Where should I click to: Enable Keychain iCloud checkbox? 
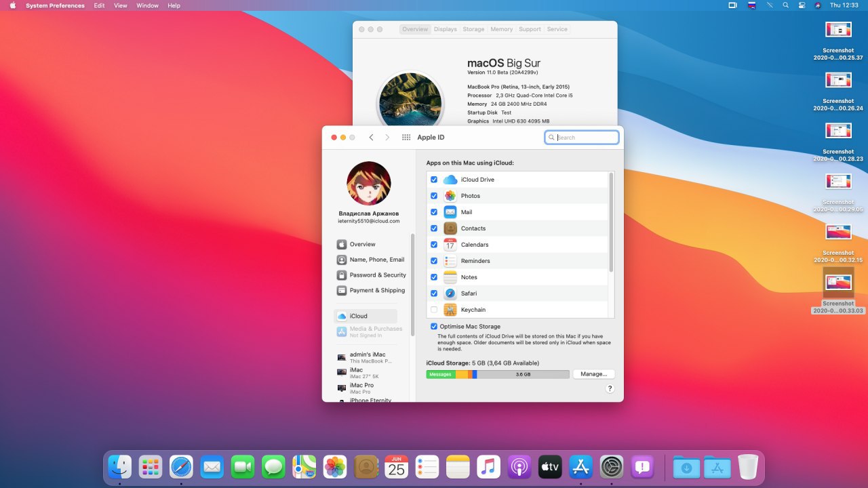point(434,310)
